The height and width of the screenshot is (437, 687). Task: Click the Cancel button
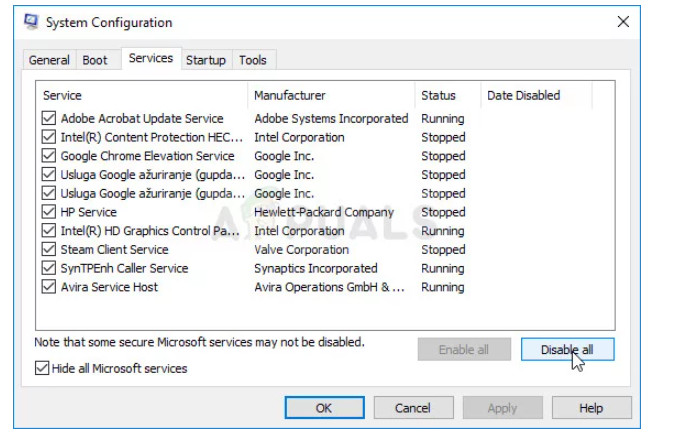tap(413, 408)
